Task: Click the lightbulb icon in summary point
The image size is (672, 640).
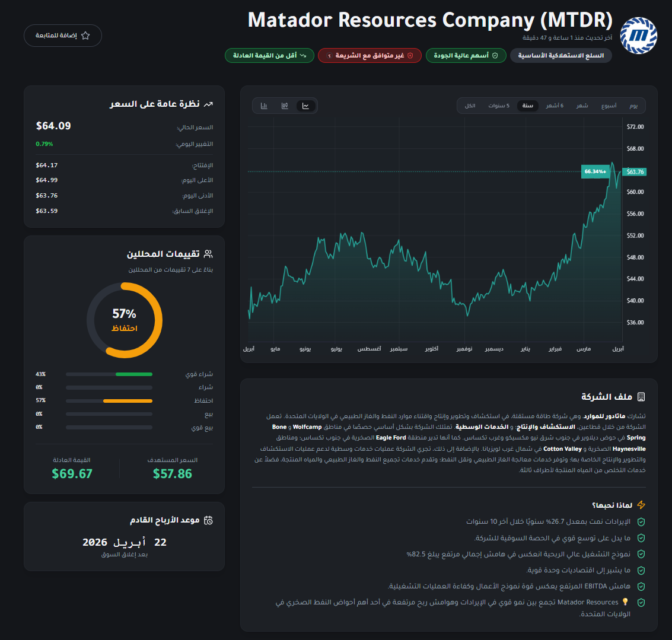Action: pyautogui.click(x=625, y=602)
